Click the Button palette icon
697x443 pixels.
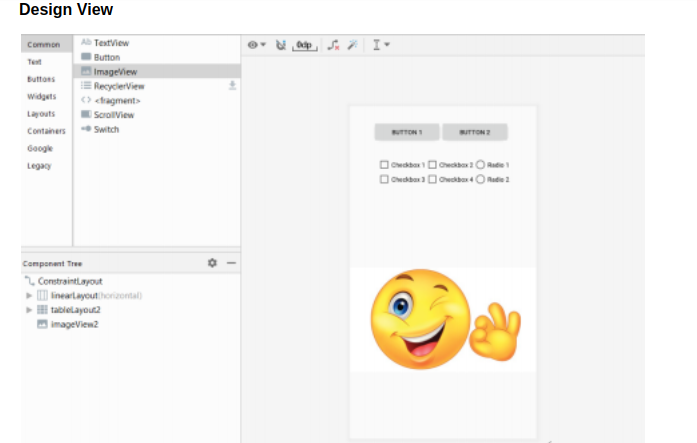pyautogui.click(x=86, y=57)
